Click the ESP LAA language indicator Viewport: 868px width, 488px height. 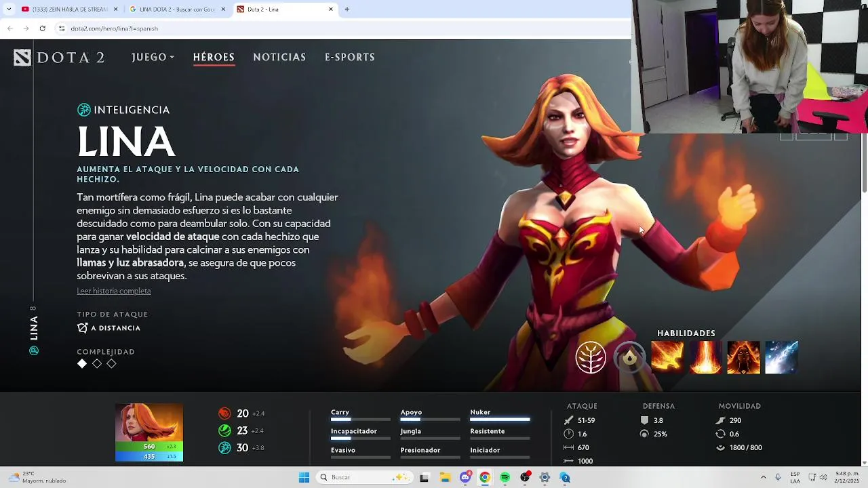[x=795, y=477]
